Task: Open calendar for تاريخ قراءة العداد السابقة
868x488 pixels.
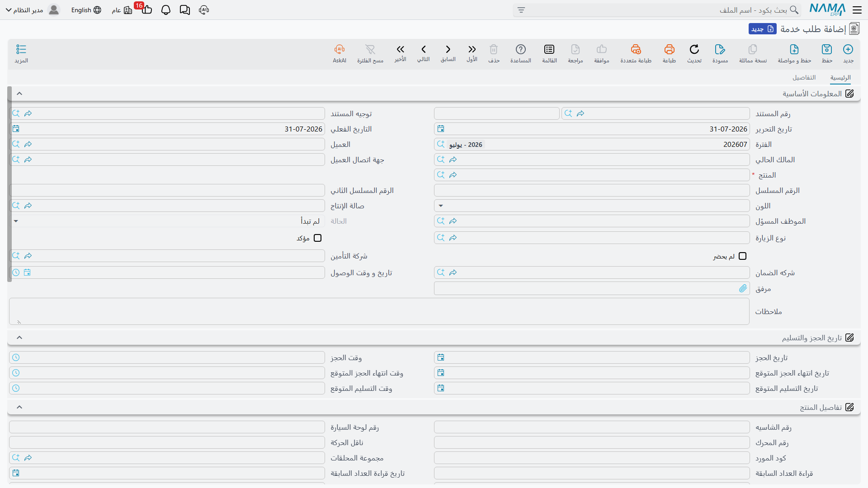Action: [16, 473]
